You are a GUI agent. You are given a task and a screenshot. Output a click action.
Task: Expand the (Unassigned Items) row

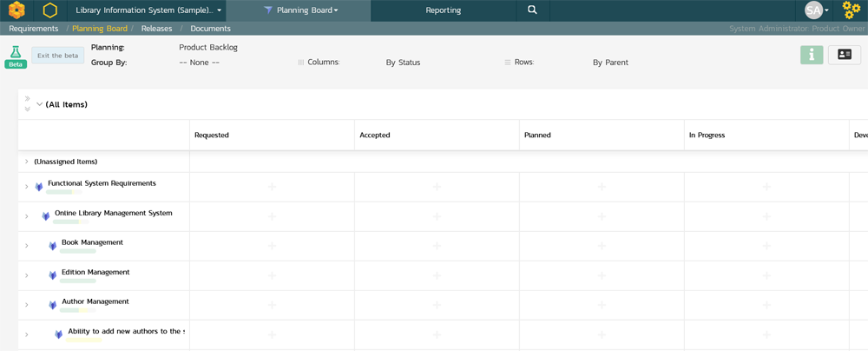click(27, 162)
